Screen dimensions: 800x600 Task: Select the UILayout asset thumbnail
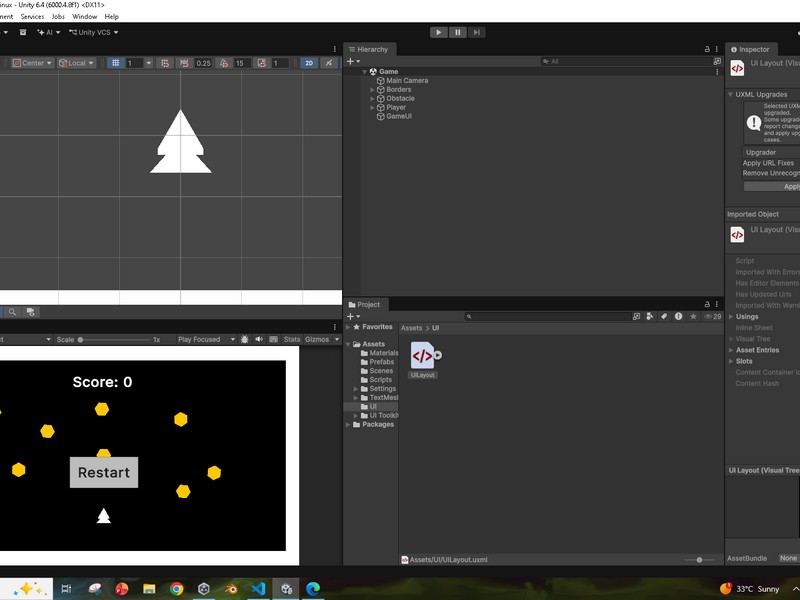pos(422,355)
